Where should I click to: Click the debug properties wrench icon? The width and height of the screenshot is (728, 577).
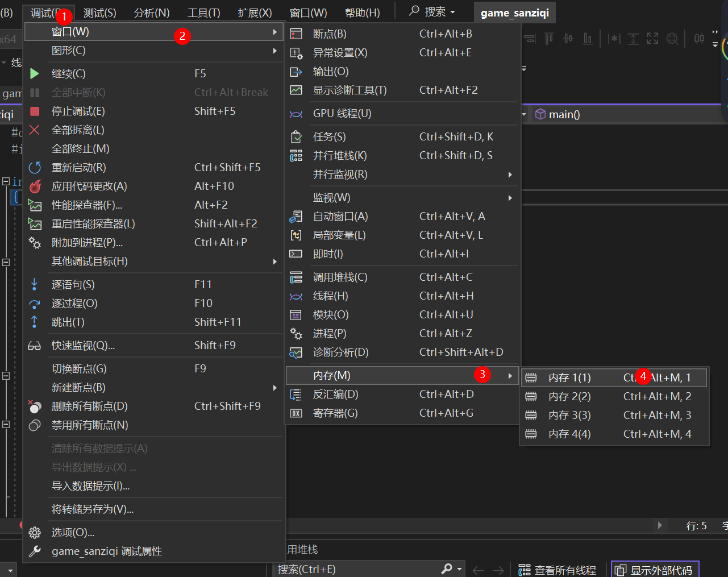click(x=35, y=551)
